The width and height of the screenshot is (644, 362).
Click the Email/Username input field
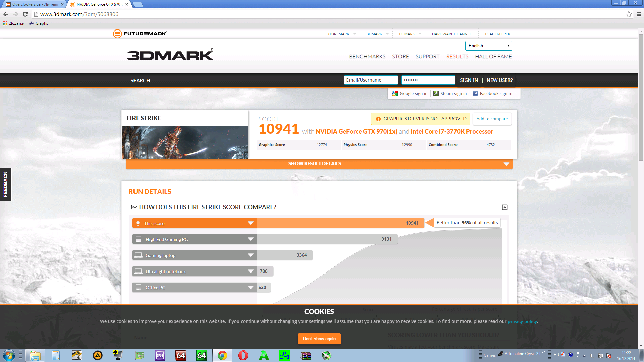[x=371, y=80]
